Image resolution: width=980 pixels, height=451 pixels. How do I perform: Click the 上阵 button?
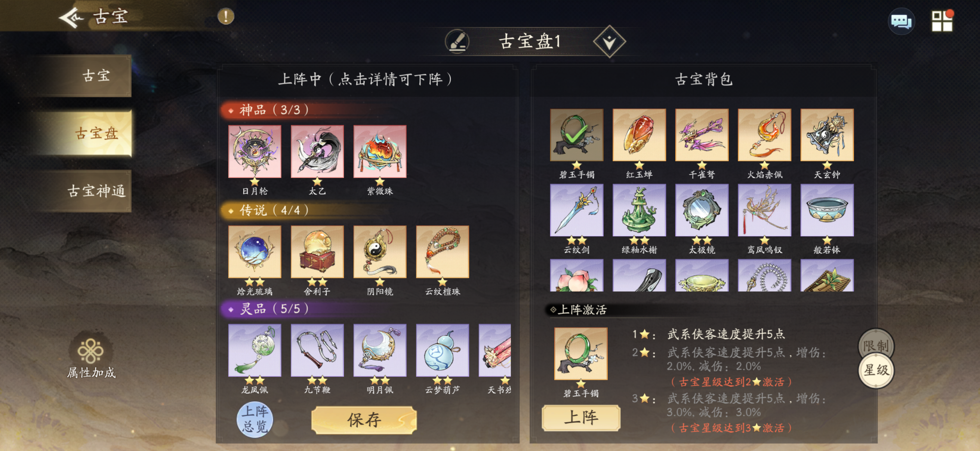point(581,417)
